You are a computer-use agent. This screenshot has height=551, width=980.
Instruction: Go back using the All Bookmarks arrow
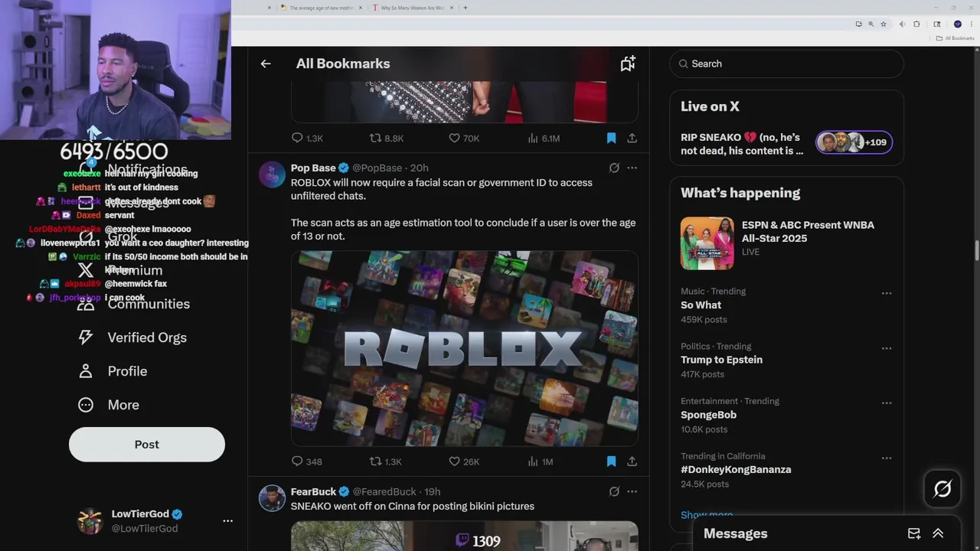(x=266, y=64)
